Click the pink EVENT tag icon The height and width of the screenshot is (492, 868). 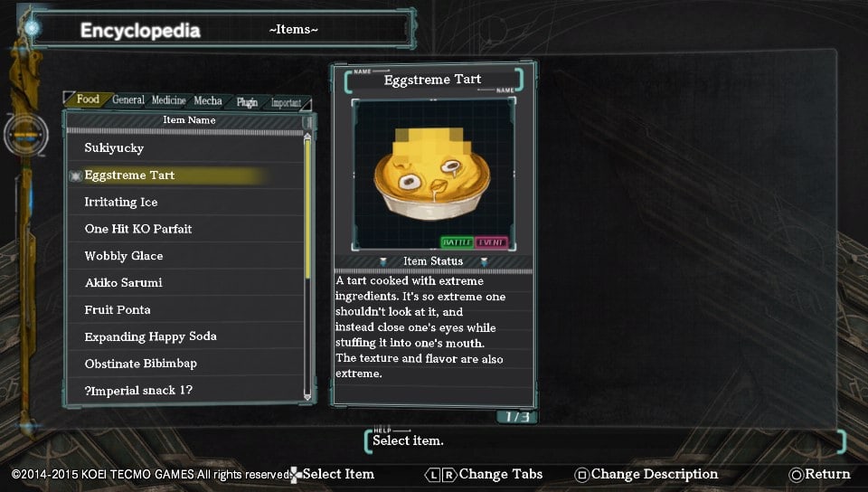pyautogui.click(x=490, y=242)
